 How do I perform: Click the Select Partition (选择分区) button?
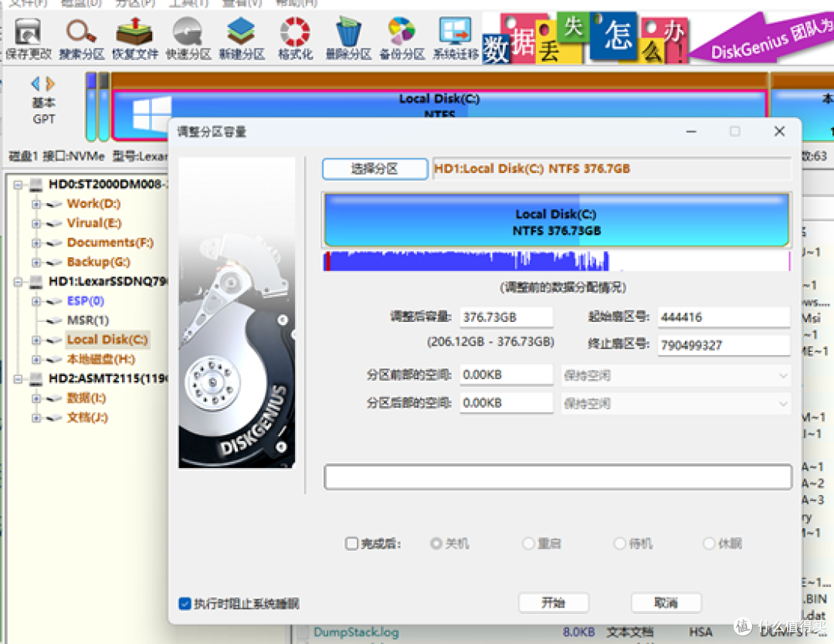click(375, 169)
